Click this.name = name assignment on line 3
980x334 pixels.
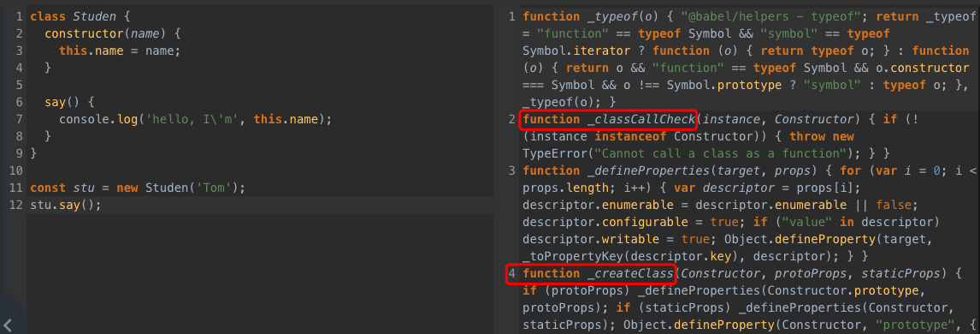point(120,50)
